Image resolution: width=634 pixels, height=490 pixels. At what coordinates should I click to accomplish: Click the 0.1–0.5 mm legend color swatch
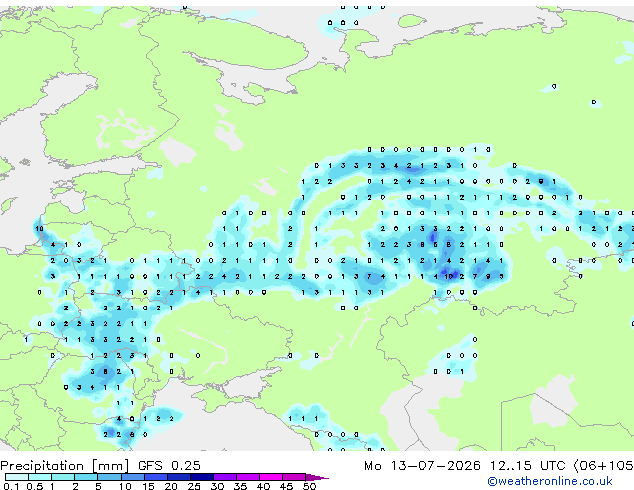(x=17, y=477)
